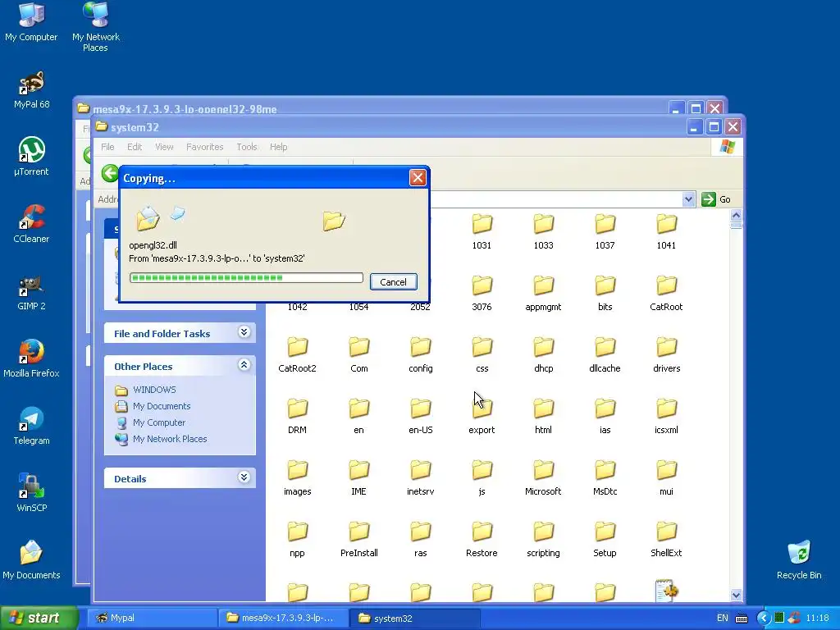Collapse the Other Places panel
840x630 pixels.
(244, 365)
